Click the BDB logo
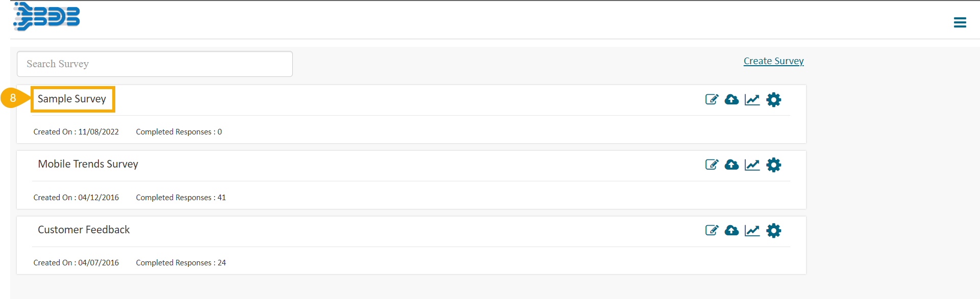Viewport: 980px width, 299px height. click(46, 16)
